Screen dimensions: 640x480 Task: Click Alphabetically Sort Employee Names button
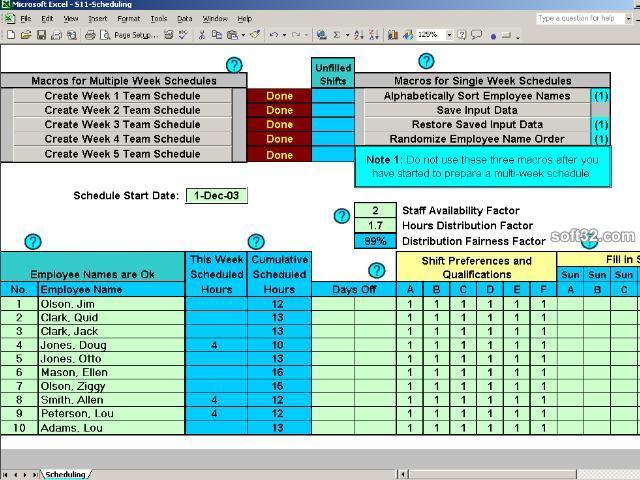[x=477, y=96]
